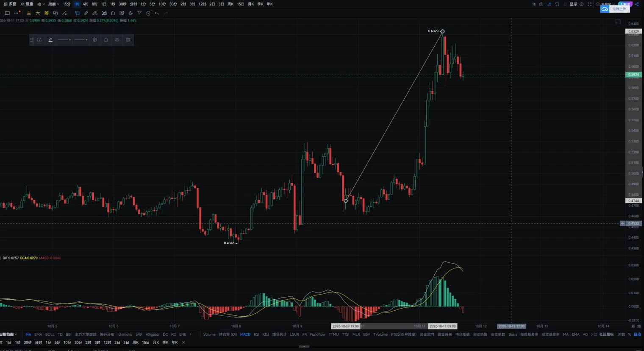Select the ruler measure tool
644x351 pixels.
point(86,13)
